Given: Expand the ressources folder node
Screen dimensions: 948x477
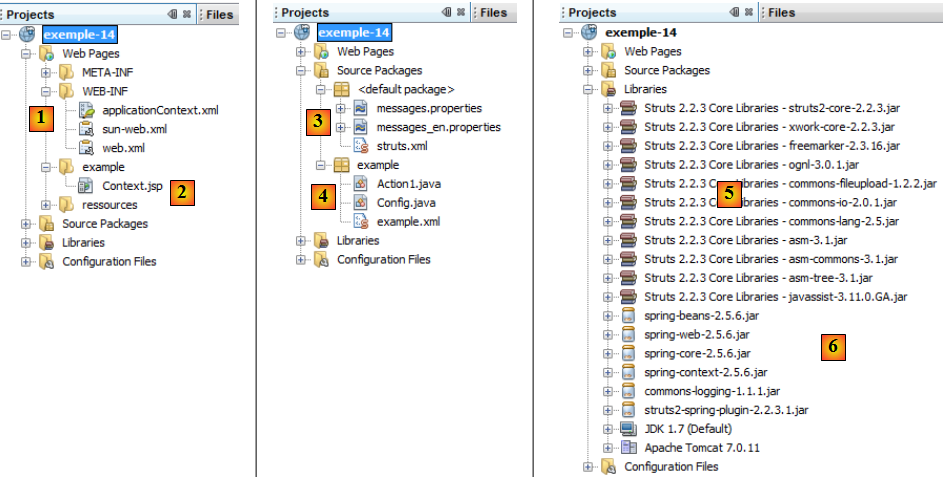Looking at the screenshot, I should [x=45, y=205].
